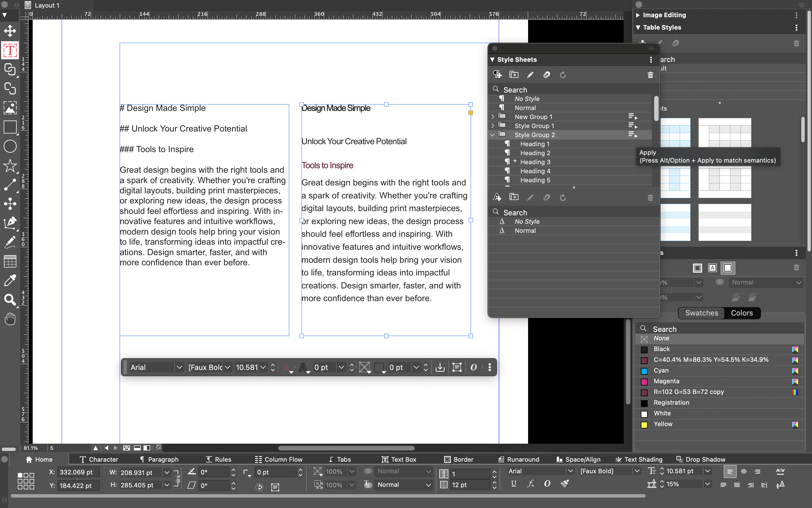Delete selected paragraph style sheet
The height and width of the screenshot is (508, 812).
tap(650, 75)
